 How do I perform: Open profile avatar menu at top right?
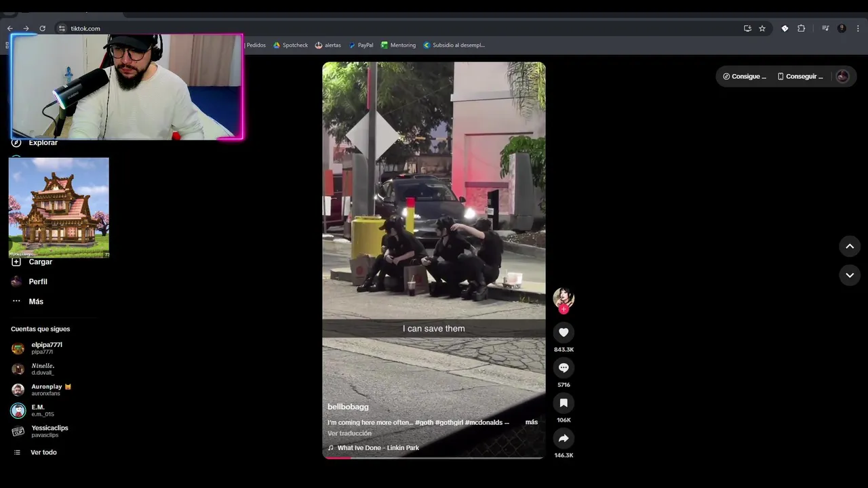842,77
